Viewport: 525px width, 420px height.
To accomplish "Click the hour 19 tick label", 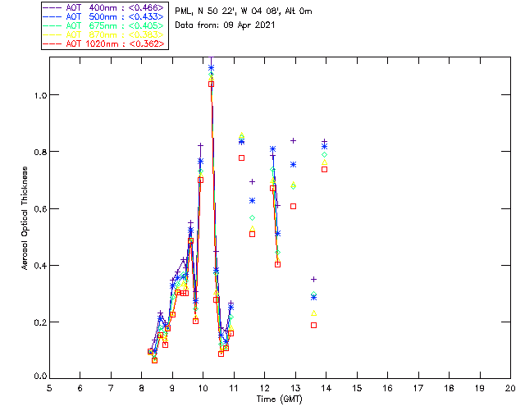I will [x=480, y=388].
